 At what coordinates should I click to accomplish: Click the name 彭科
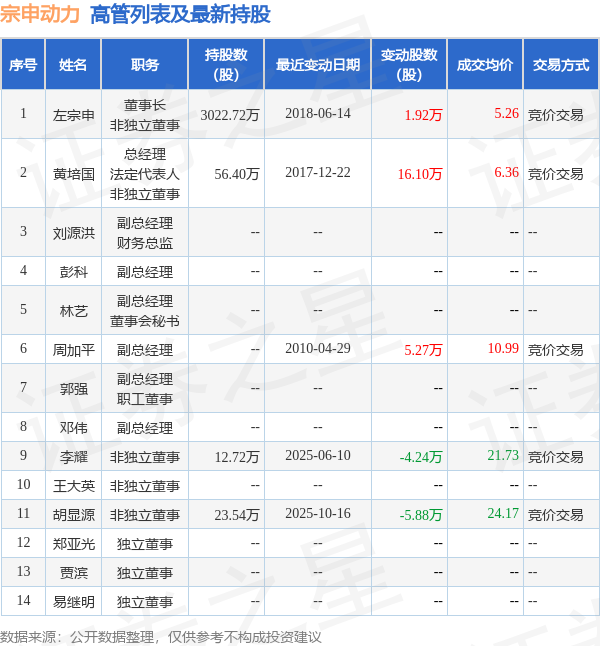(x=73, y=272)
